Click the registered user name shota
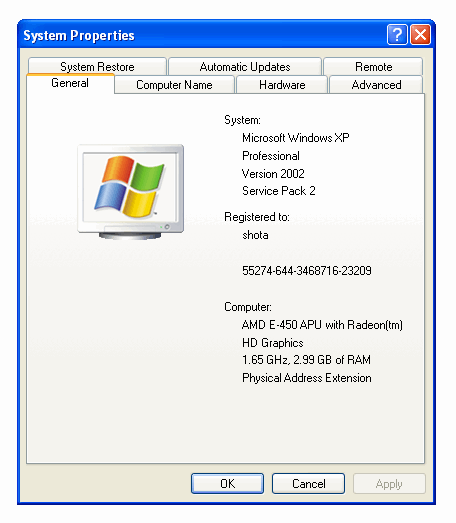 pos(255,235)
